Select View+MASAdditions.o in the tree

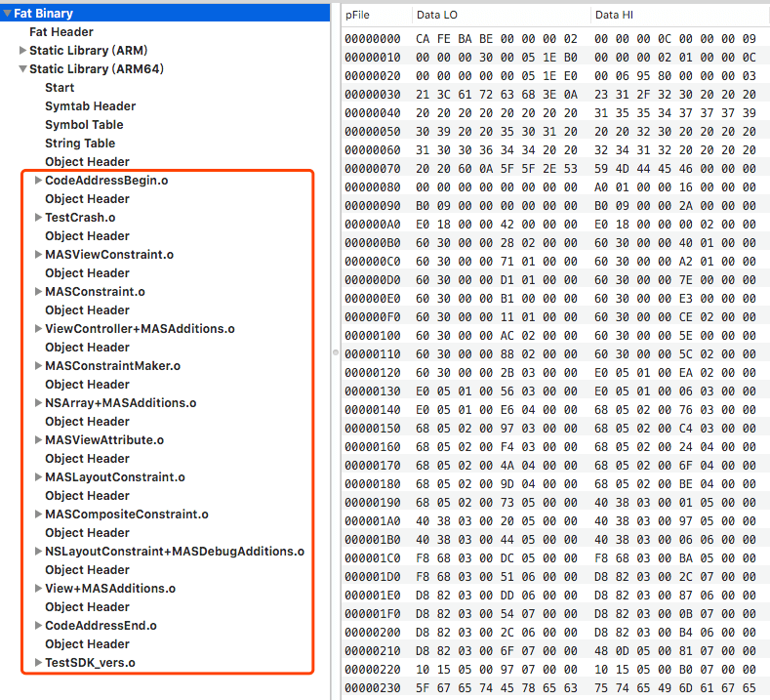(110, 589)
